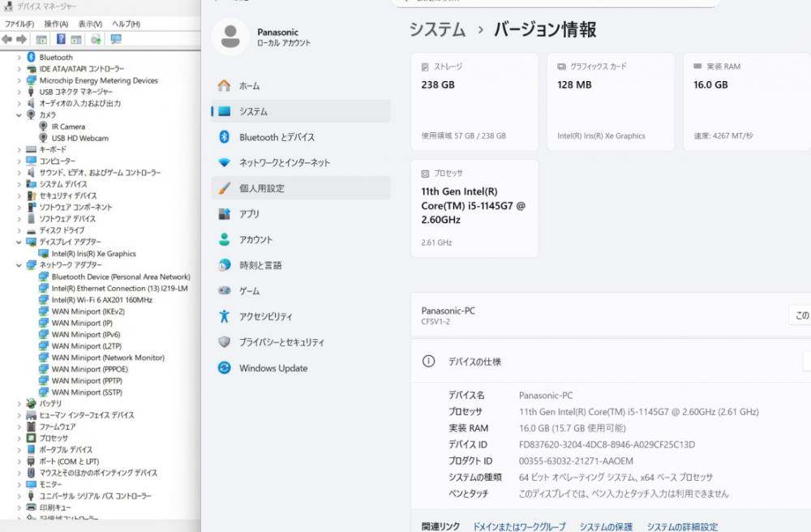Expand the バッテリ device category
Image resolution: width=811 pixels, height=532 pixels.
tap(19, 403)
